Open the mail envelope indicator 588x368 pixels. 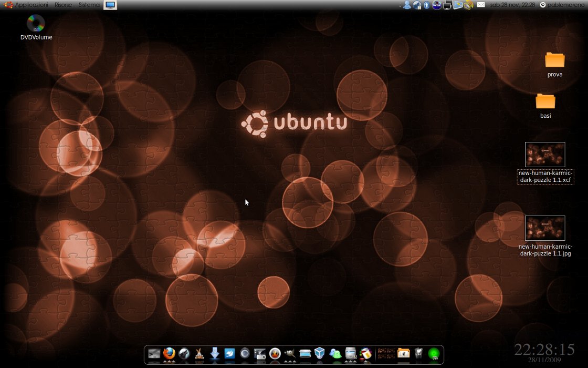click(x=481, y=5)
